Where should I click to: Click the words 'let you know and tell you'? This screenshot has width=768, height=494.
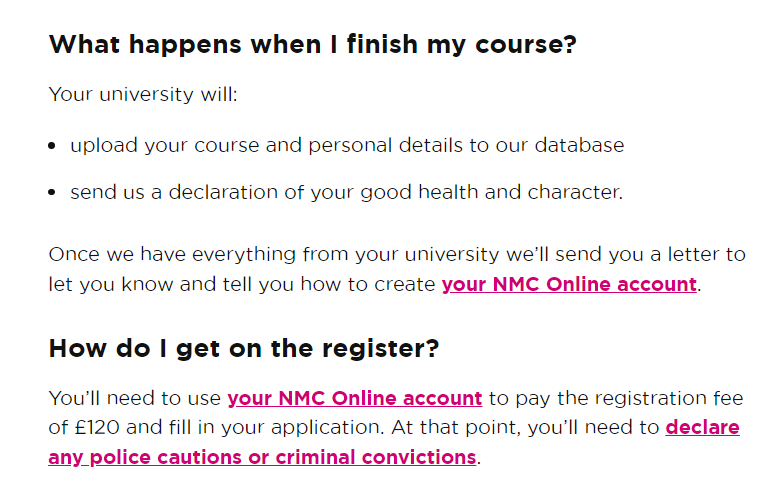(x=171, y=284)
